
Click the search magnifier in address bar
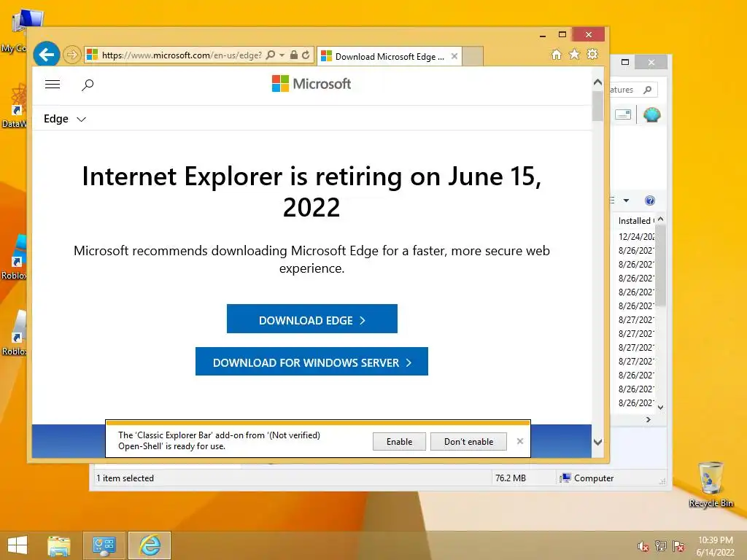coord(270,55)
